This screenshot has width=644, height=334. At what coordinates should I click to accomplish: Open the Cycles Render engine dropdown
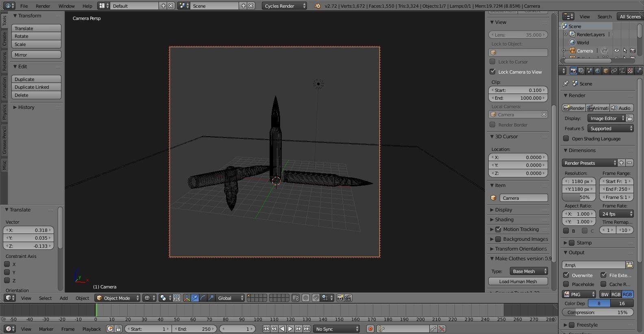click(x=284, y=6)
